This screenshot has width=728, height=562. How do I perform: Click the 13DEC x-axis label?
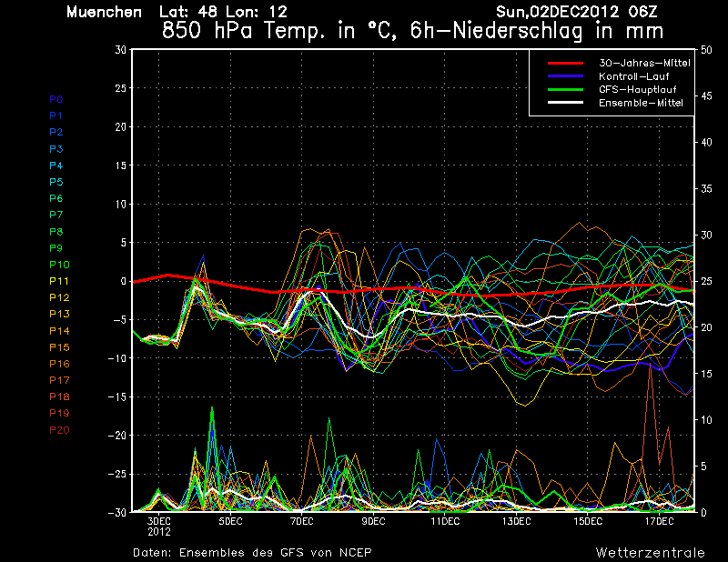[516, 521]
